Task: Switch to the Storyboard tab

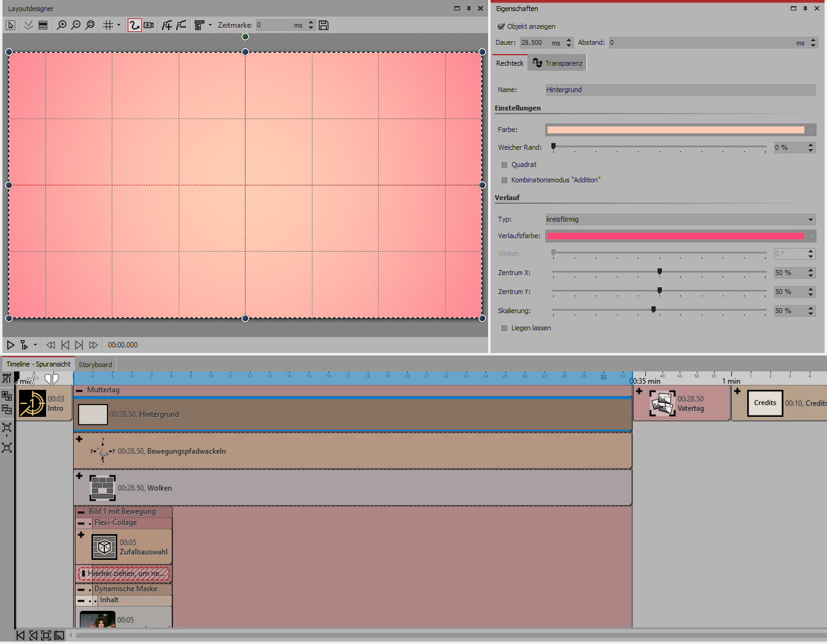Action: 95,365
